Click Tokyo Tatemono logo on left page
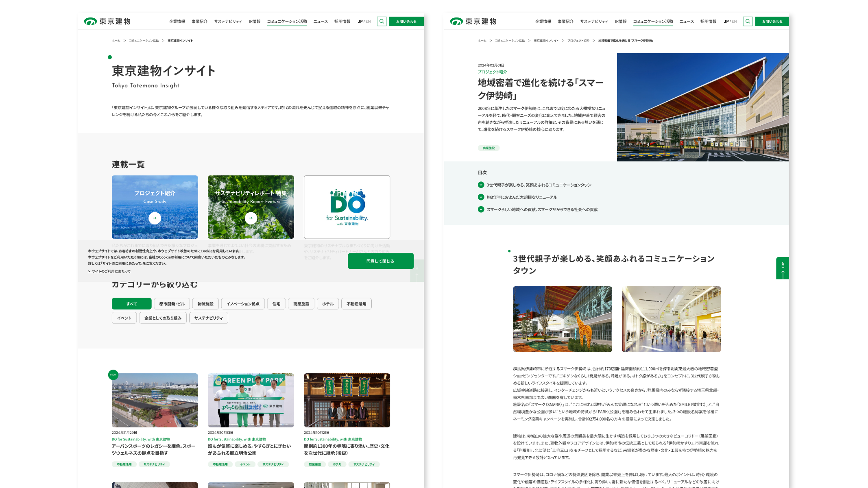The width and height of the screenshot is (868, 488). [107, 21]
